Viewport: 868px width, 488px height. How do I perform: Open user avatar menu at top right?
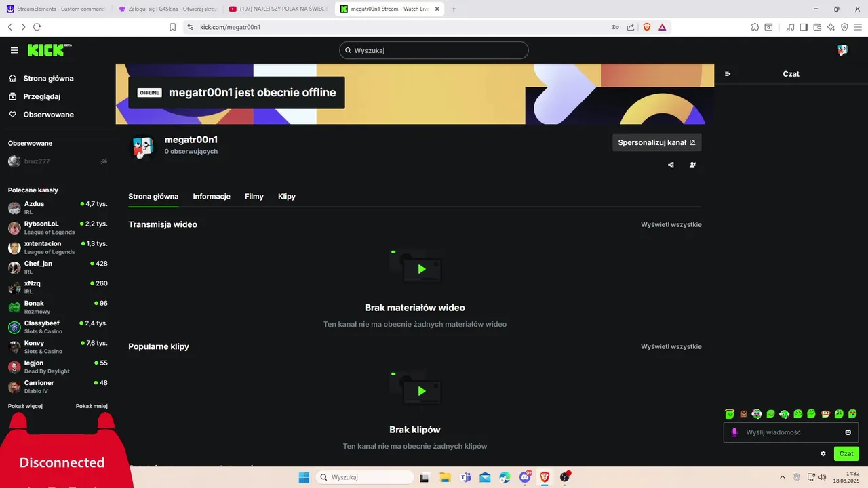(842, 50)
